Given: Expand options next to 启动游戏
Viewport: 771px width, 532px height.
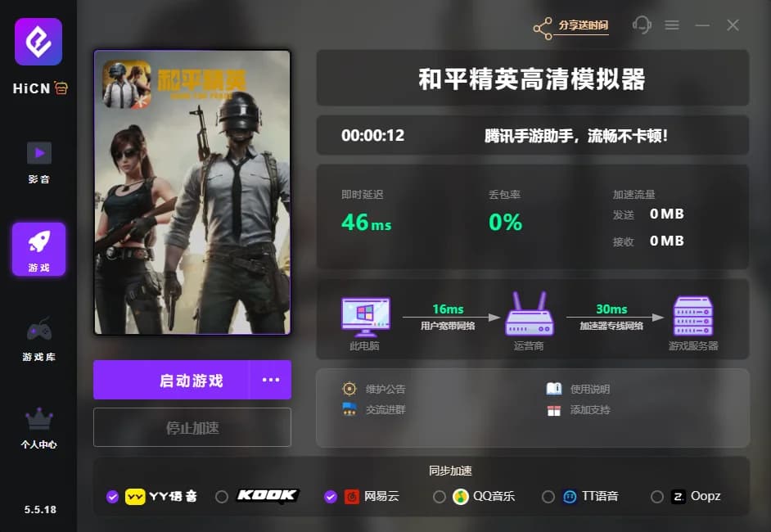Looking at the screenshot, I should 270,380.
